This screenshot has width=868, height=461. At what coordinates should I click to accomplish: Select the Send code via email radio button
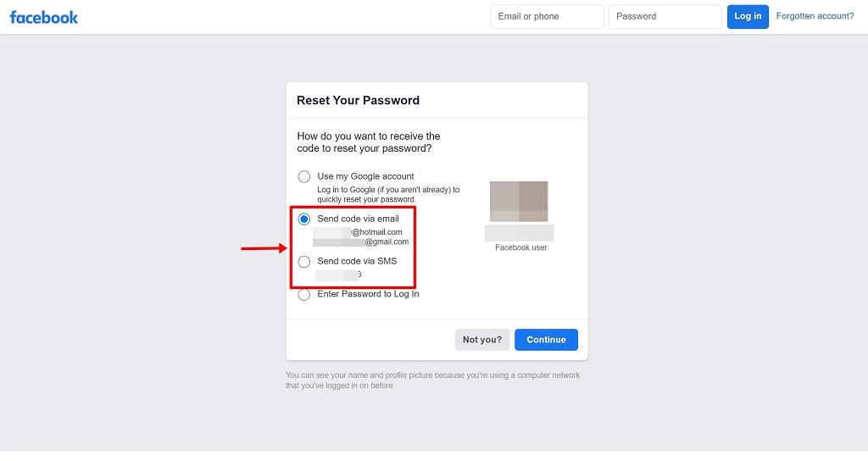coord(304,219)
